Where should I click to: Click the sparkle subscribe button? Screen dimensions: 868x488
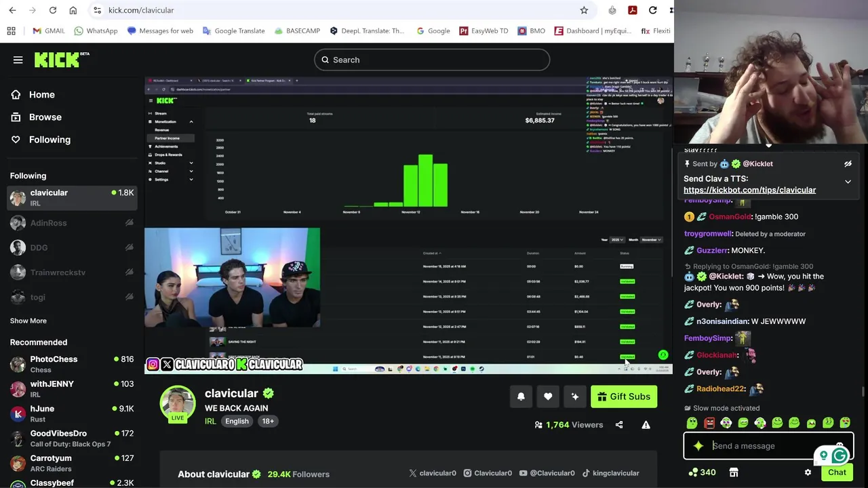coord(575,396)
